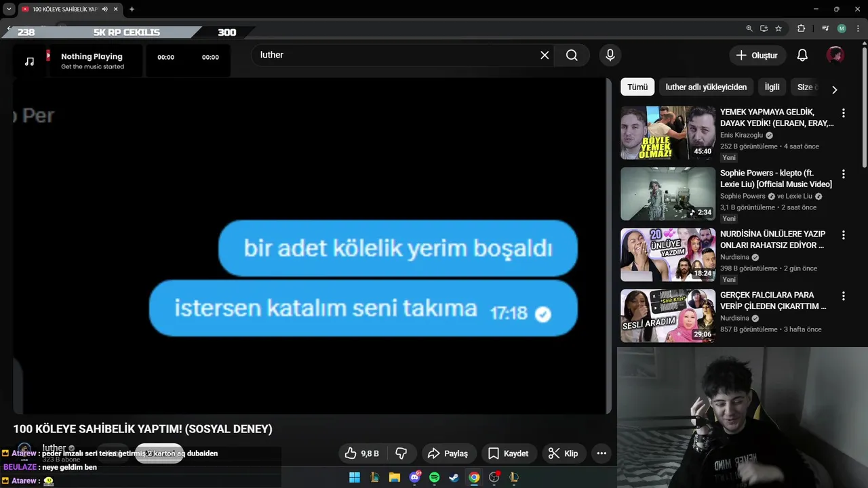The height and width of the screenshot is (488, 868).
Task: Open the notifications bell
Action: tap(802, 56)
